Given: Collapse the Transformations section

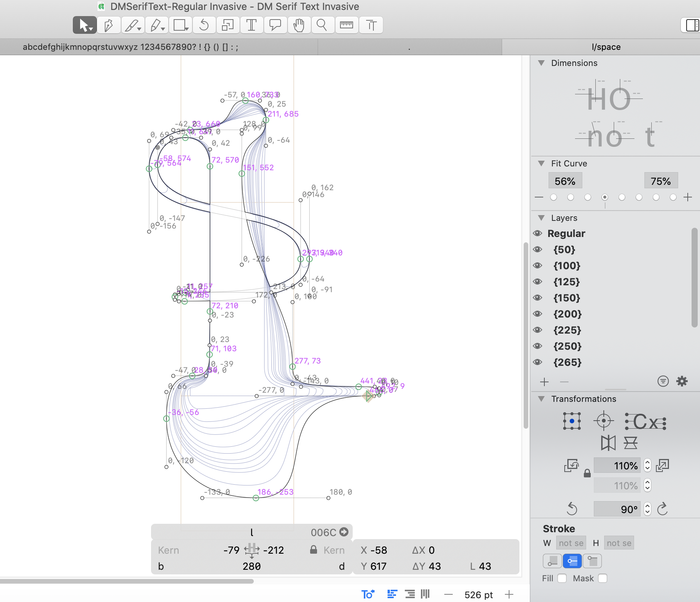Looking at the screenshot, I should click(x=541, y=399).
